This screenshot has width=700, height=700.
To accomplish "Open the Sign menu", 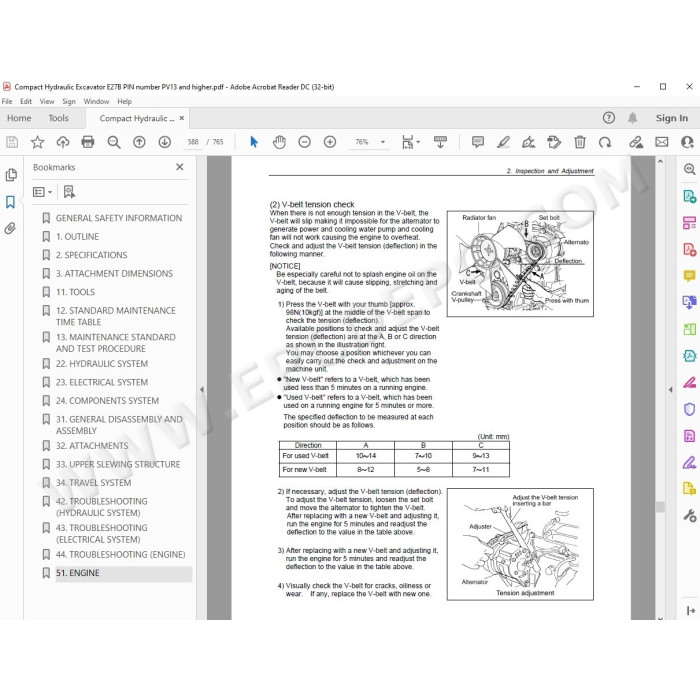I will click(x=69, y=101).
